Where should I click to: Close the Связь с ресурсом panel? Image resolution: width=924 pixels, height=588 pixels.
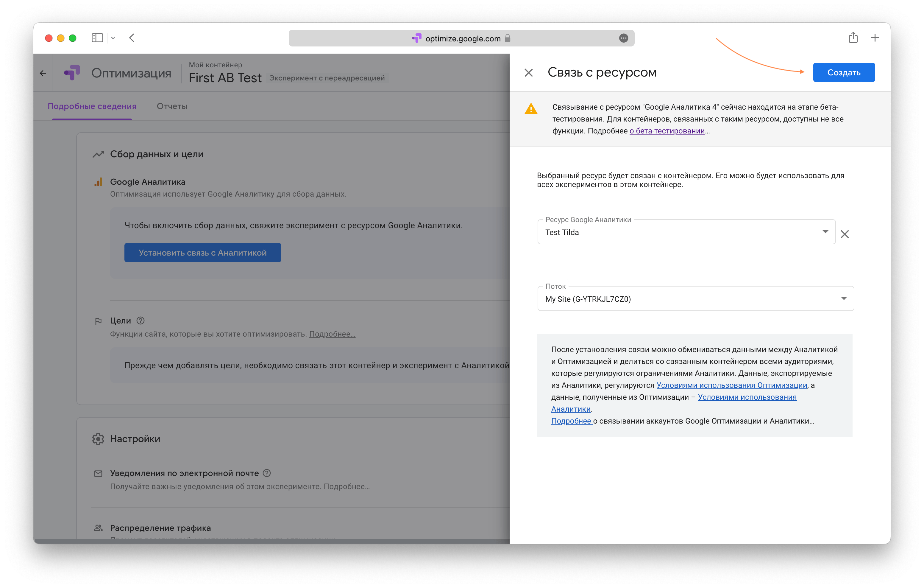click(x=528, y=72)
